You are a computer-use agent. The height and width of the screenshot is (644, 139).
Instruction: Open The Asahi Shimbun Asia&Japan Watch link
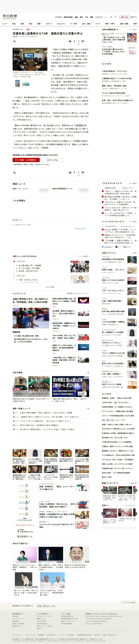click(104, 616)
